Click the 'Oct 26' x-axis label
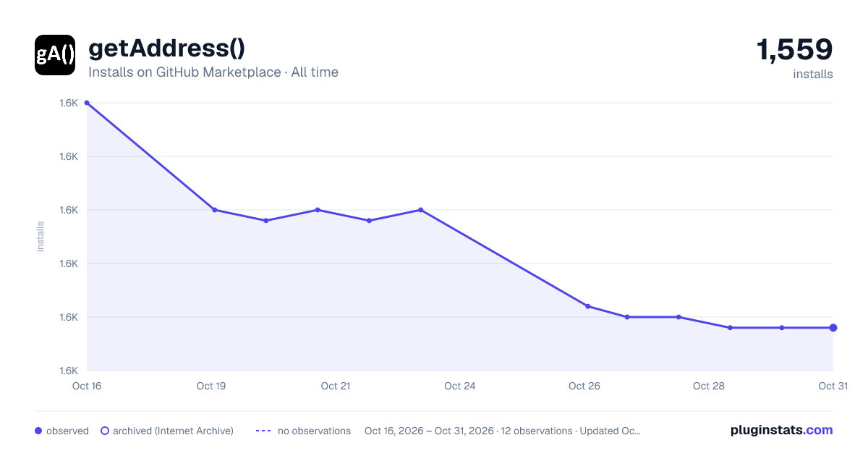Screen dimensions: 868x456 [584, 386]
